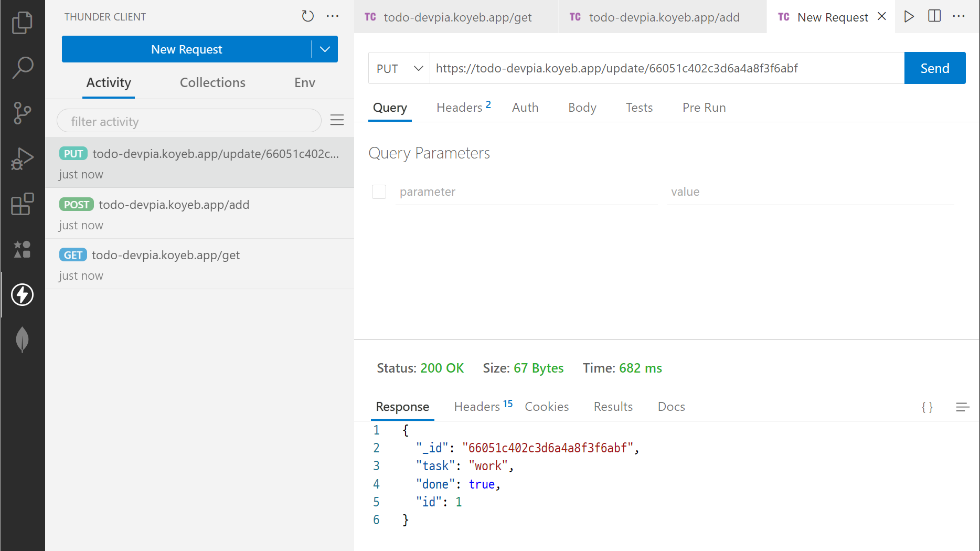This screenshot has width=980, height=551.
Task: Switch to the Collections tab
Action: (x=212, y=83)
